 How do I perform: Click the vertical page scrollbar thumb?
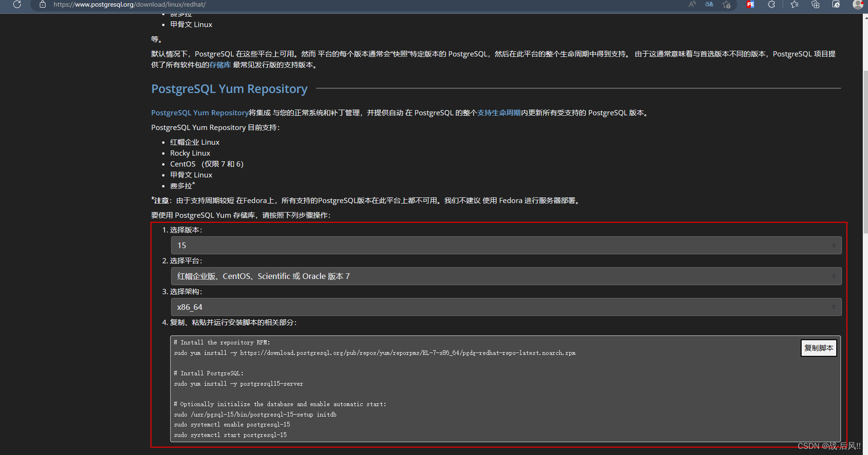click(x=866, y=152)
